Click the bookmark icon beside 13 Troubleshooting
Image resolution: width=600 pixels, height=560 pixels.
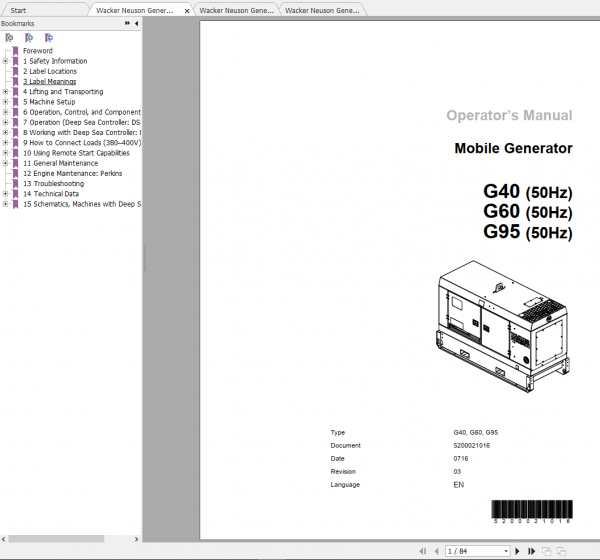15,183
